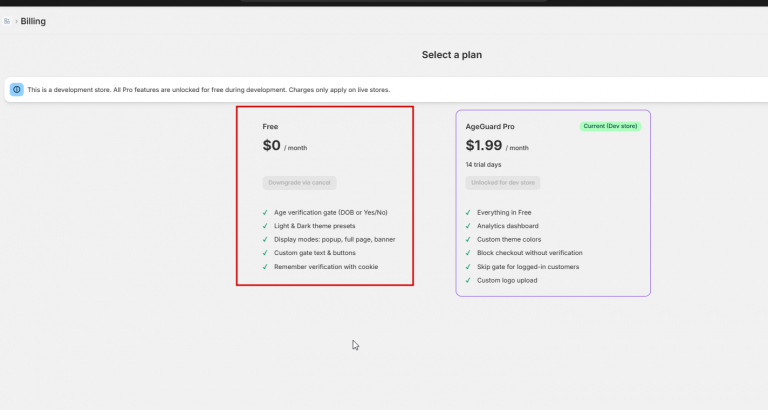
Task: Click checkmark next to Remember verification with cookie
Action: click(x=265, y=267)
